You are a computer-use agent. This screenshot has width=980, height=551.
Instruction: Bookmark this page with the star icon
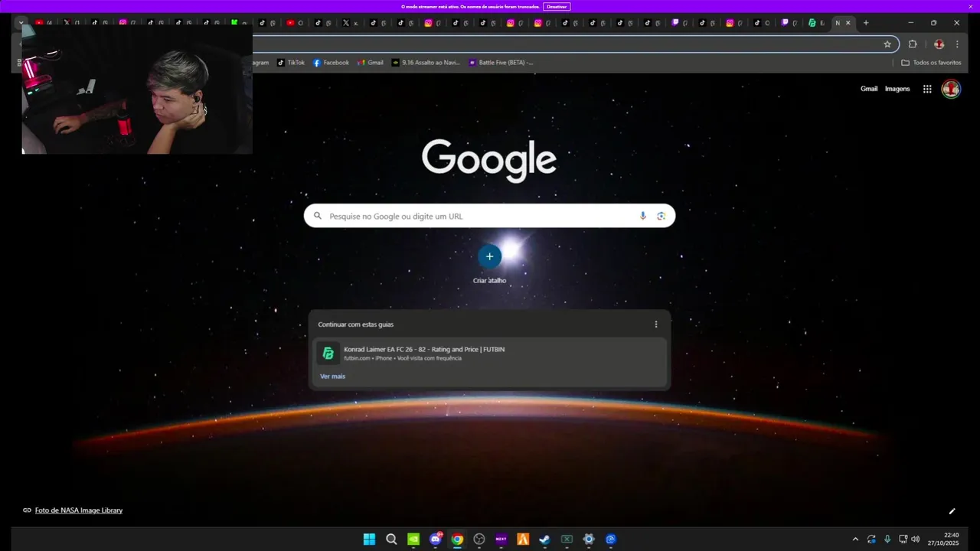coord(887,44)
